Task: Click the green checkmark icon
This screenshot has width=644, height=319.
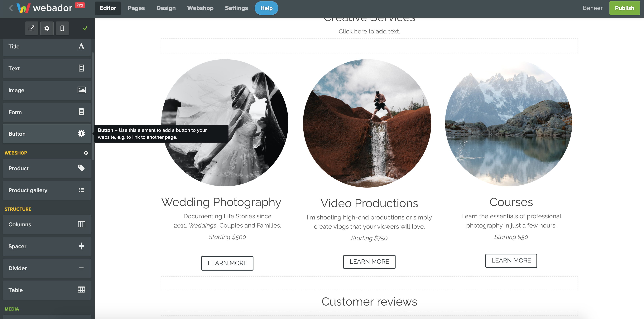Action: (x=85, y=28)
